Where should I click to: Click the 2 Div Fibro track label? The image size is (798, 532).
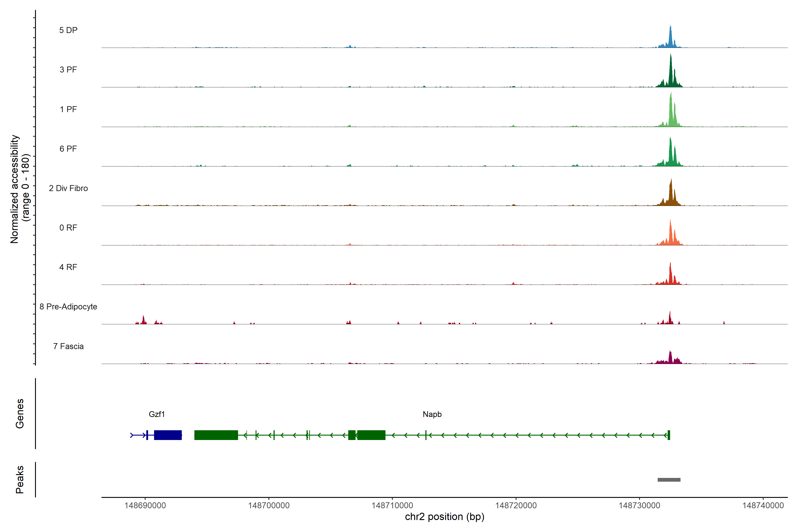click(x=68, y=188)
